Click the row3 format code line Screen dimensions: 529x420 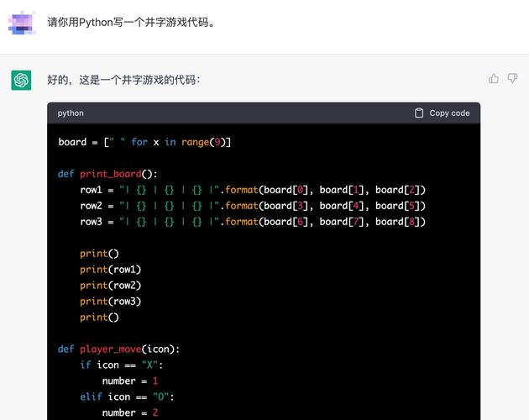[253, 222]
